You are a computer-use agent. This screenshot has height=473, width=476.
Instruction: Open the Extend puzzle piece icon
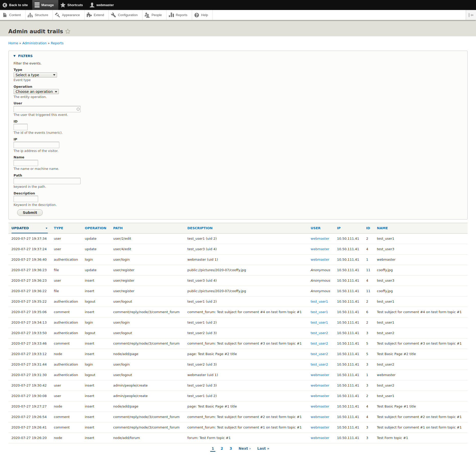coord(89,15)
